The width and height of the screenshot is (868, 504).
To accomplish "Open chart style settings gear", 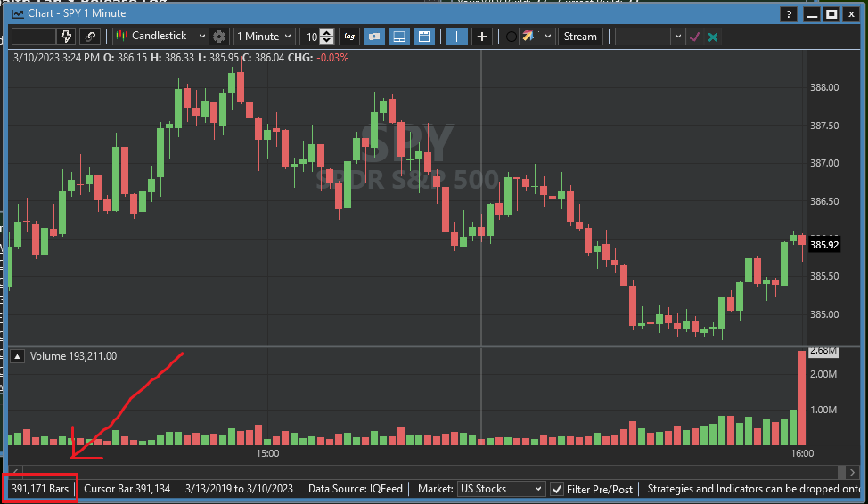I will coord(219,37).
